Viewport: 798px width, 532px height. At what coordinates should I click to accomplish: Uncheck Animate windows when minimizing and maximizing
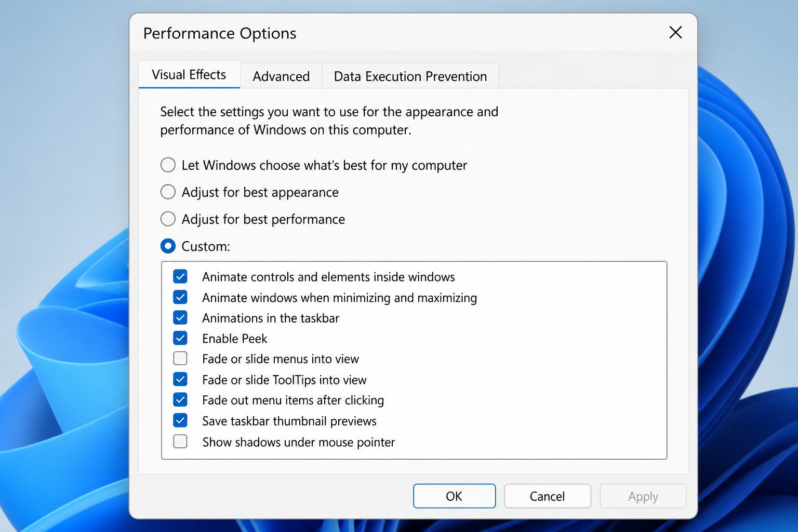click(x=180, y=297)
